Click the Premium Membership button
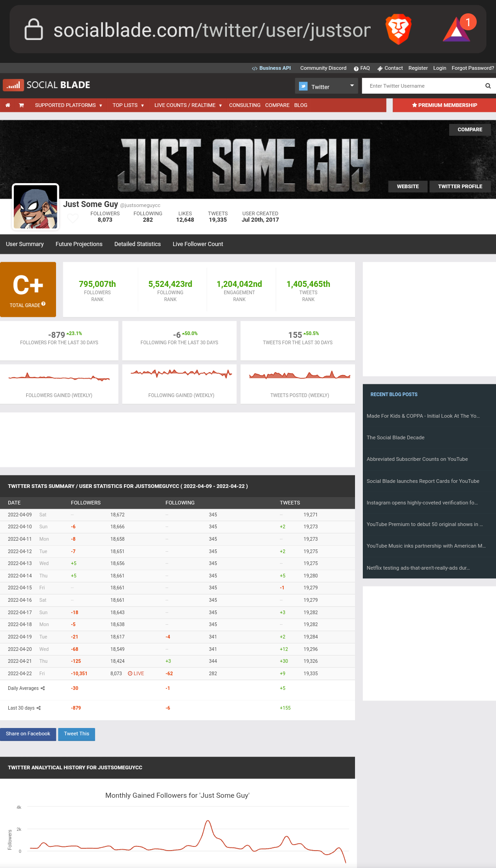The width and height of the screenshot is (496, 868). [444, 105]
